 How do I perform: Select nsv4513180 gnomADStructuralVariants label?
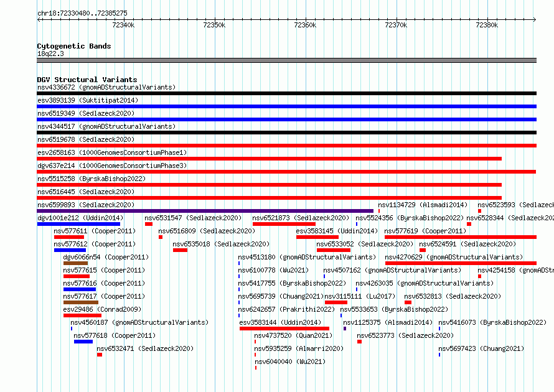click(x=307, y=257)
